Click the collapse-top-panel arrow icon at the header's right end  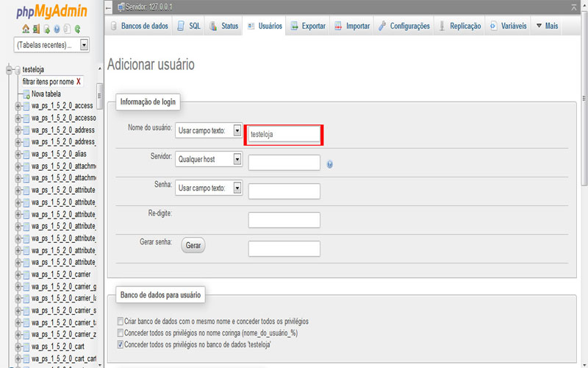(574, 7)
